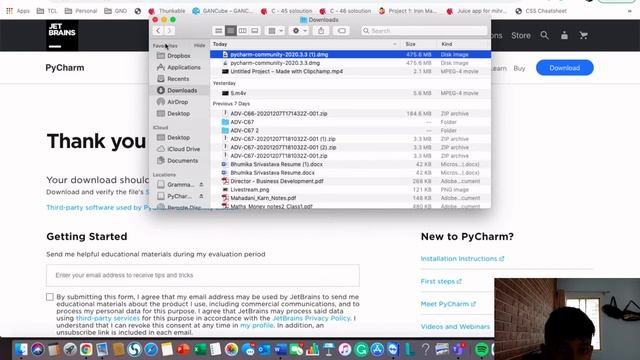The height and width of the screenshot is (360, 640).
Task: Click the Buy link on PyCharm page
Action: (519, 68)
